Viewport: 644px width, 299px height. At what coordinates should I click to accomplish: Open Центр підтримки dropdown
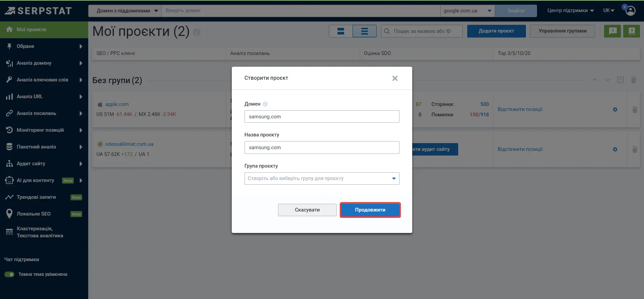click(571, 11)
